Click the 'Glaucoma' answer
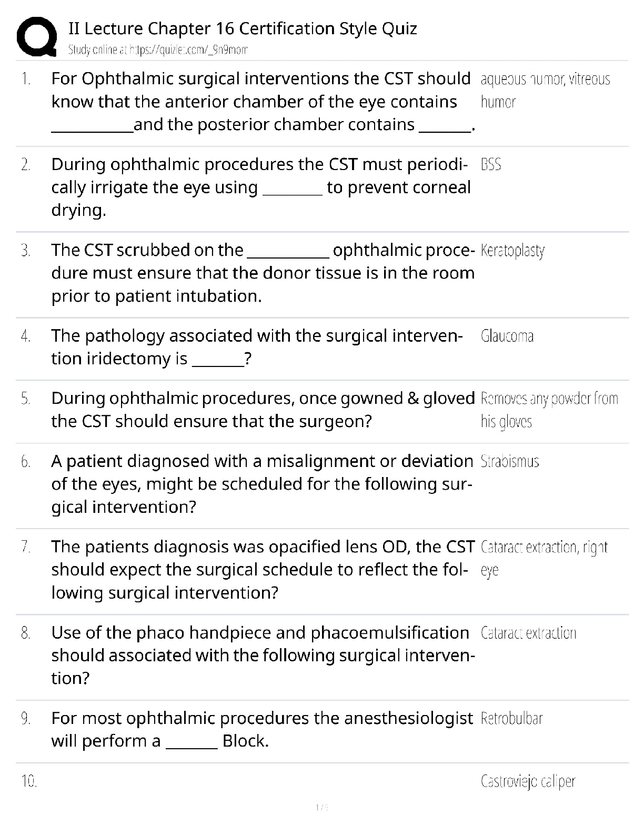Screen dimensions: 644x834 click(x=507, y=336)
